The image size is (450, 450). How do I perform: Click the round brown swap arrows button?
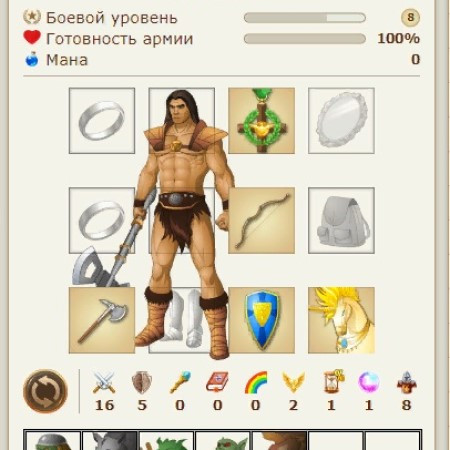(45, 391)
